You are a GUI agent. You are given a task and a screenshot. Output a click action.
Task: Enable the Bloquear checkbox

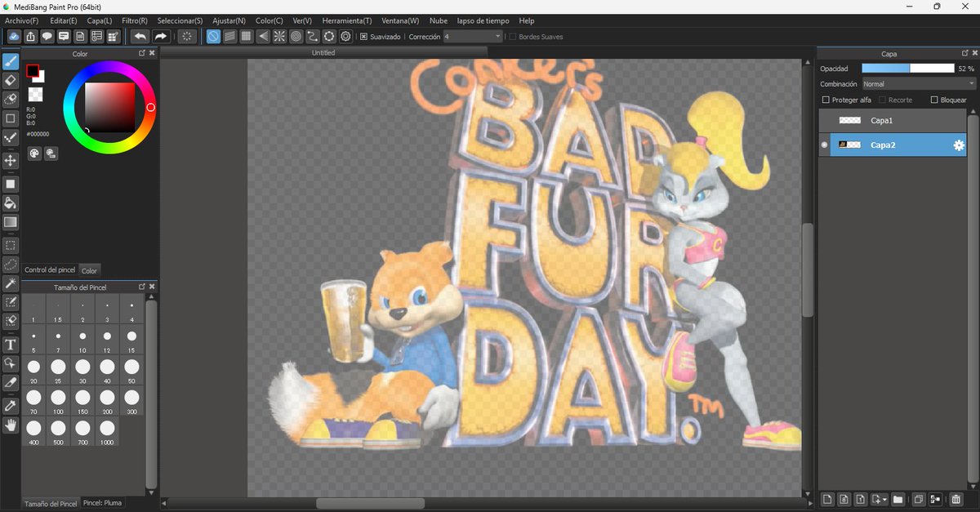coord(934,100)
